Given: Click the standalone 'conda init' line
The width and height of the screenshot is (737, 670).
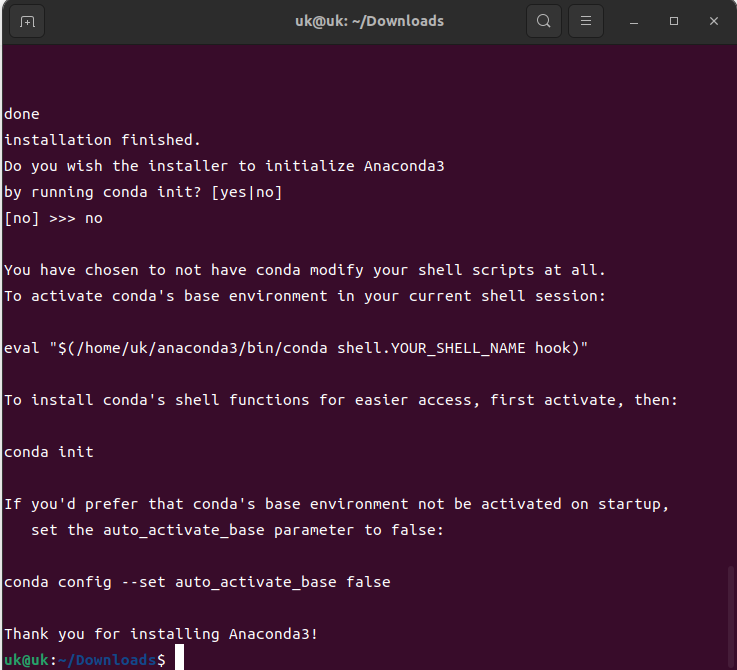Looking at the screenshot, I should 49,452.
